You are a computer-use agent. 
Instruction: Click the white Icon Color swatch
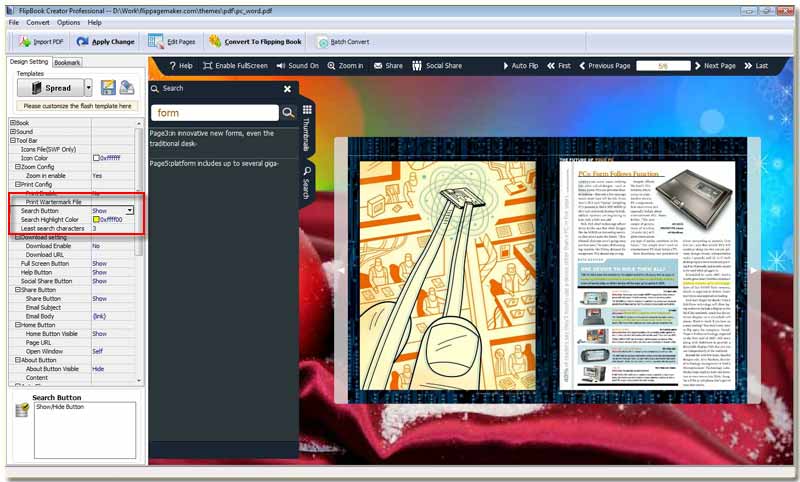click(x=96, y=158)
